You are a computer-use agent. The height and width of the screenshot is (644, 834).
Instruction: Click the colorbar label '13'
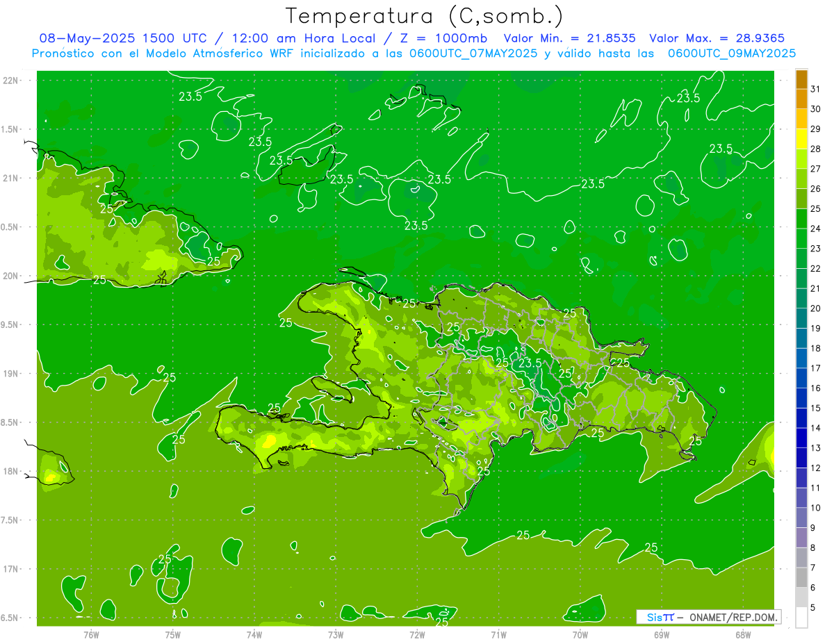pos(816,448)
